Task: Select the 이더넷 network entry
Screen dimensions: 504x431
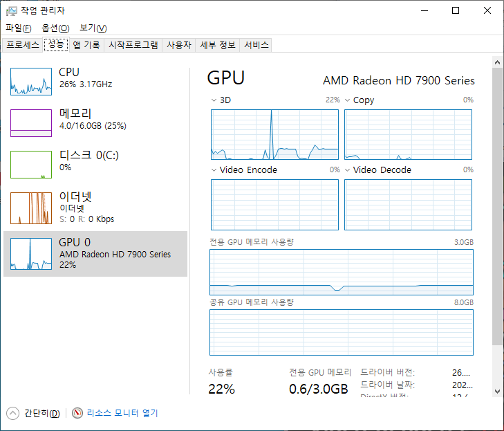Action: 95,208
